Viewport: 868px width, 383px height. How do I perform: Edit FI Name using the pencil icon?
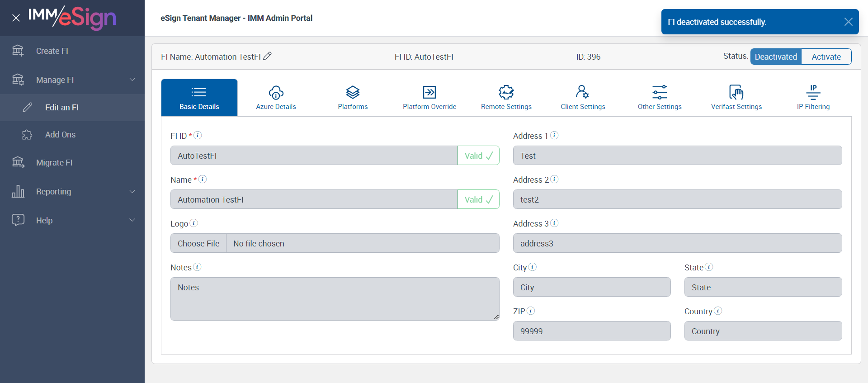click(268, 56)
